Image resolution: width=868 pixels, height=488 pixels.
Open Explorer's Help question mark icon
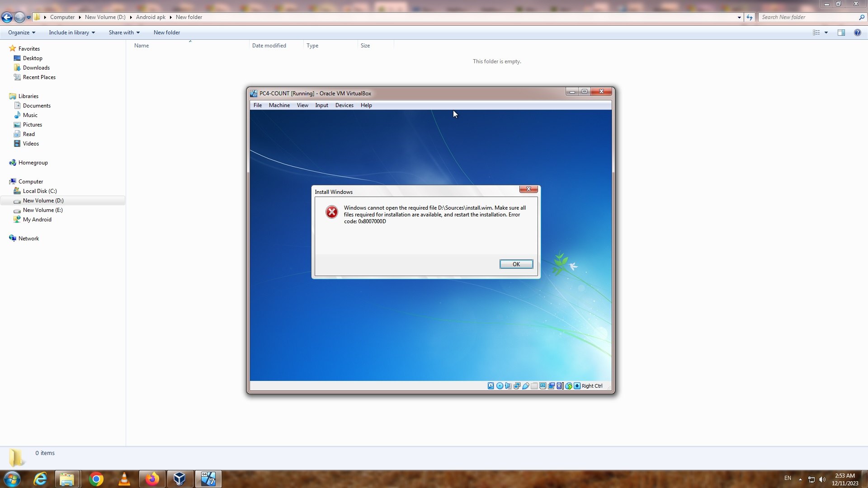click(857, 33)
